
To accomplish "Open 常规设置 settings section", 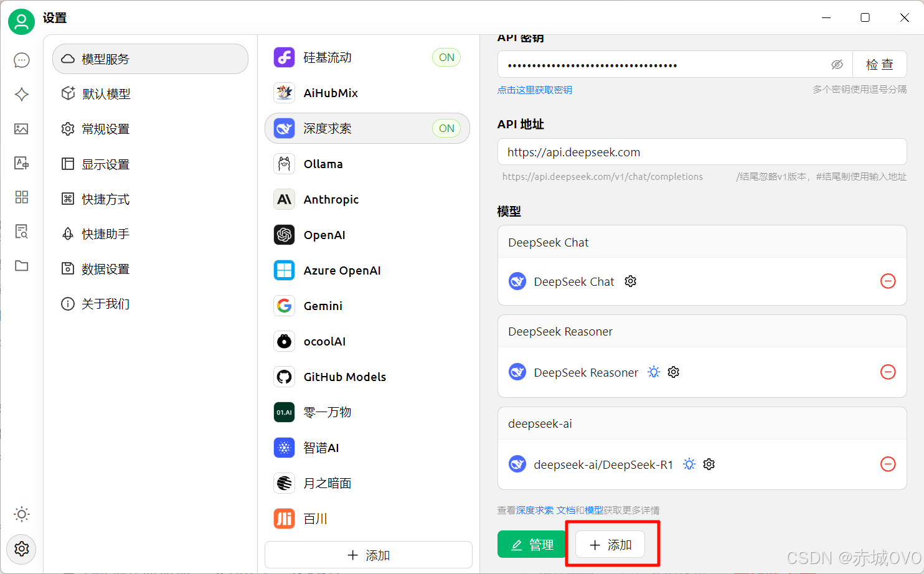I will point(150,129).
